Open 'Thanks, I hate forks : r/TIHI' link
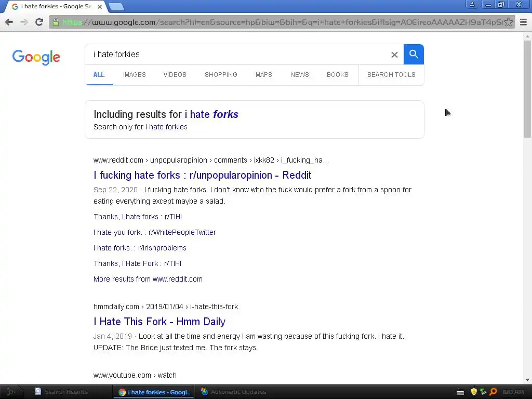Viewport: 532px width, 399px height. point(137,217)
